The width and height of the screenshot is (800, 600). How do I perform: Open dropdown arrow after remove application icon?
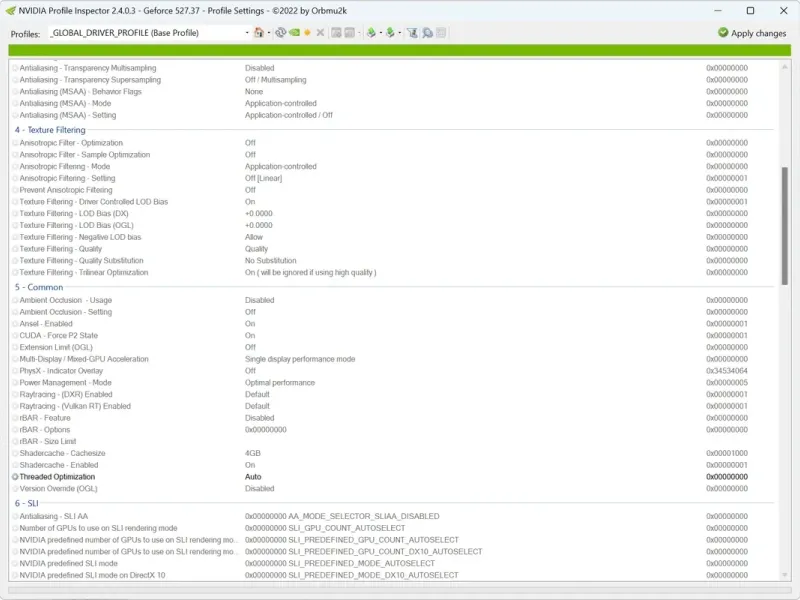click(359, 33)
